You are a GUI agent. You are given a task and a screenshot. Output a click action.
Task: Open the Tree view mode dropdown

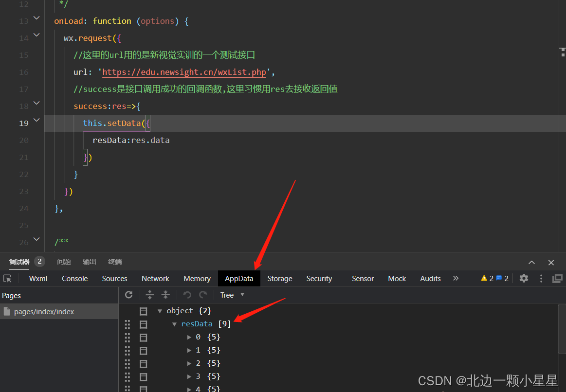[233, 295]
